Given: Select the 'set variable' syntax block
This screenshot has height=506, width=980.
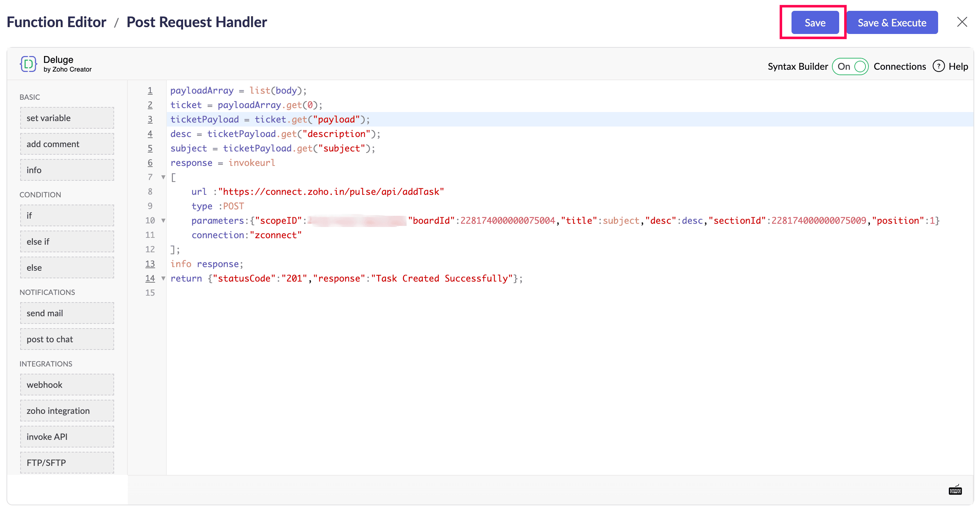Looking at the screenshot, I should click(67, 118).
